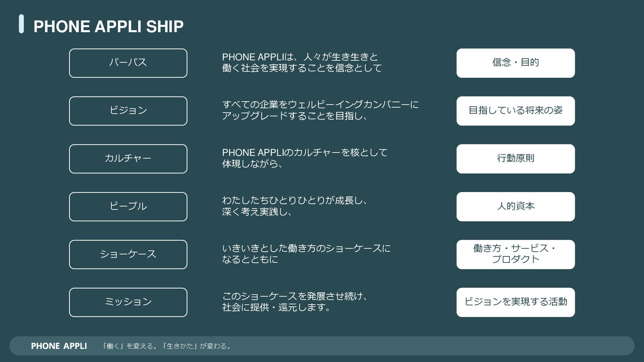Select the ミッション outlined box
Image resolution: width=644 pixels, height=362 pixels.
(128, 302)
